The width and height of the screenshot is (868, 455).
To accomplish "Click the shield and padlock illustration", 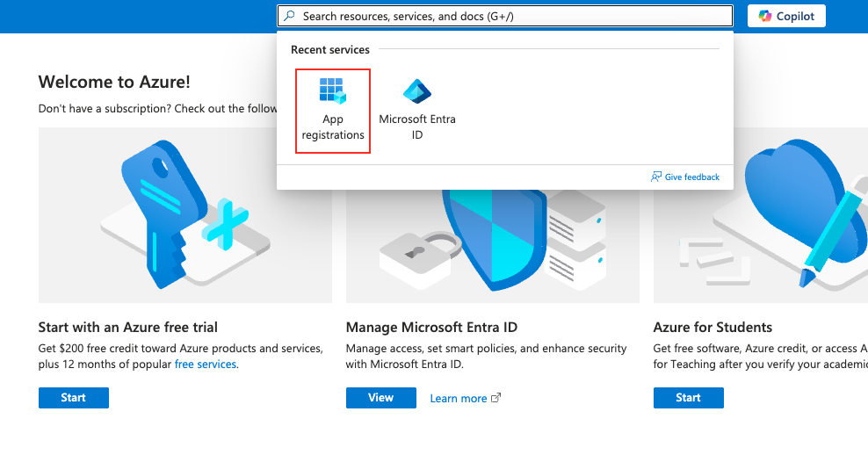I will (x=492, y=246).
